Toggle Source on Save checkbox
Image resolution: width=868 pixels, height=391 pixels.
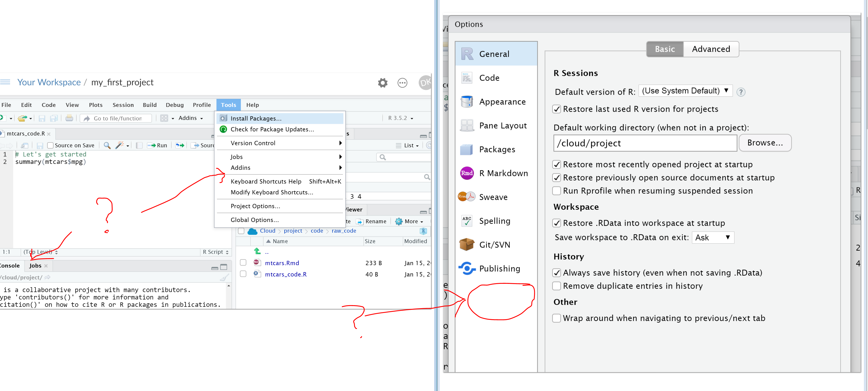coord(50,145)
